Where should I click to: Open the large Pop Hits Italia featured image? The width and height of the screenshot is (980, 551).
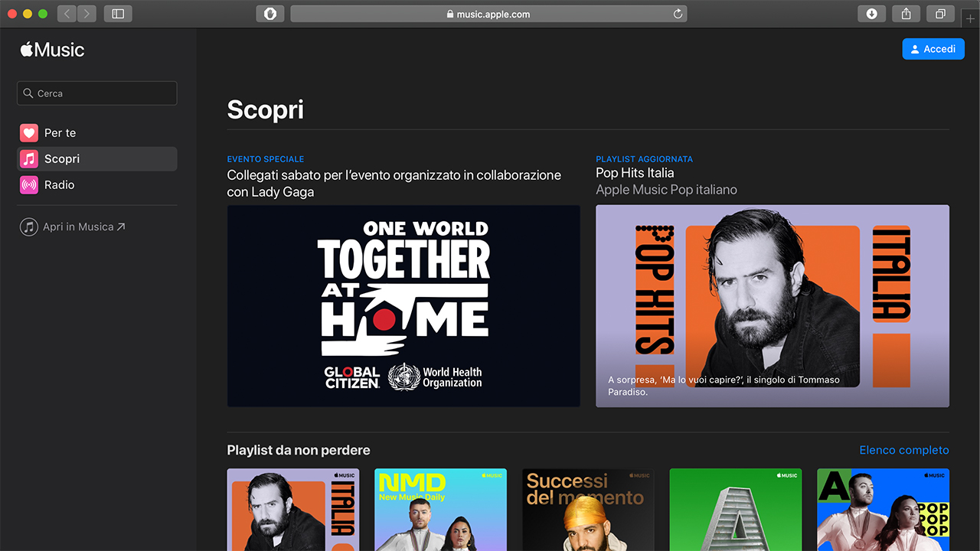pyautogui.click(x=773, y=306)
